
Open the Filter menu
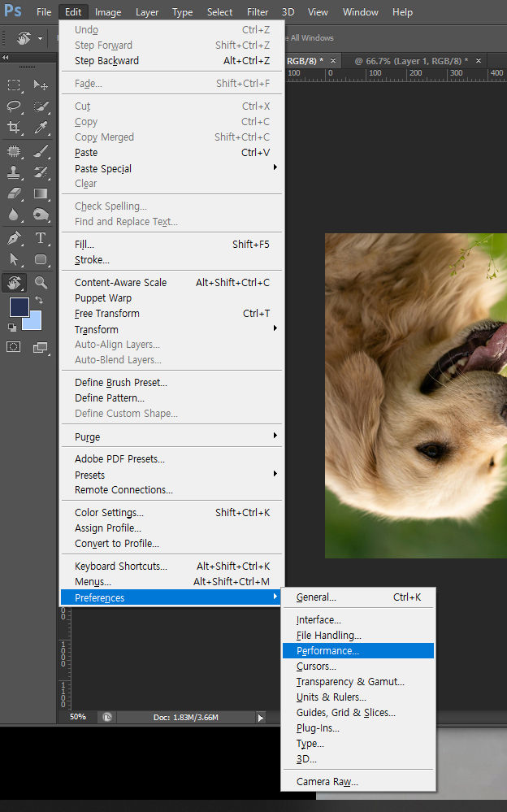pos(258,12)
